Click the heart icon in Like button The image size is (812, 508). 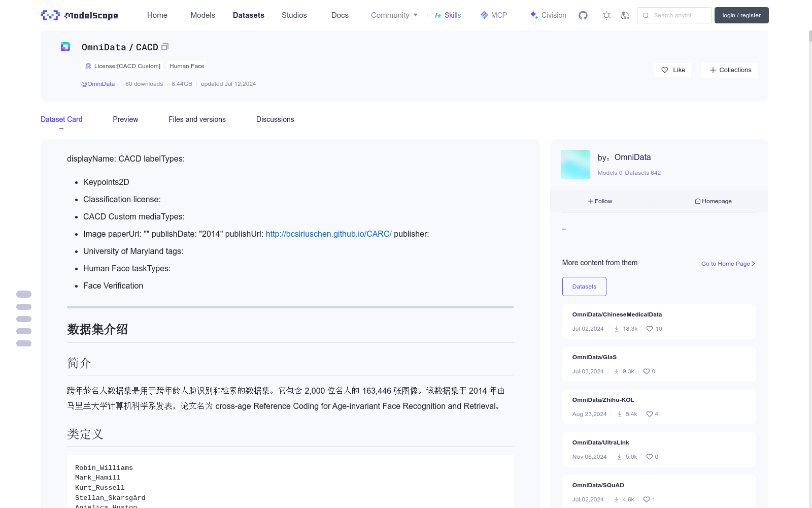click(665, 70)
